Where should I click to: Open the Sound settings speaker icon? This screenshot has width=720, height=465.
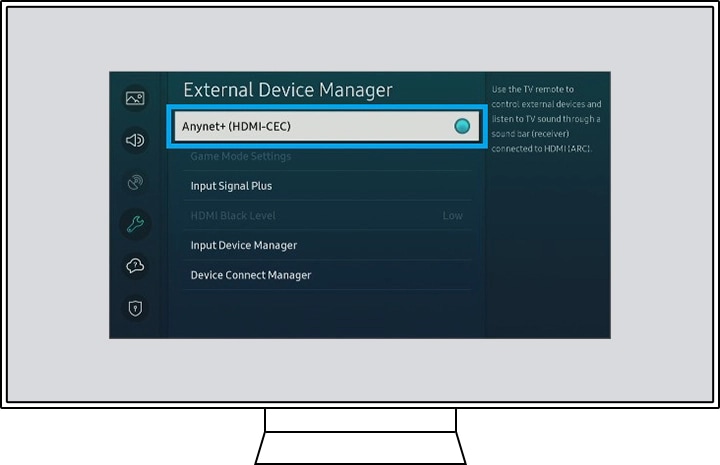coord(134,141)
